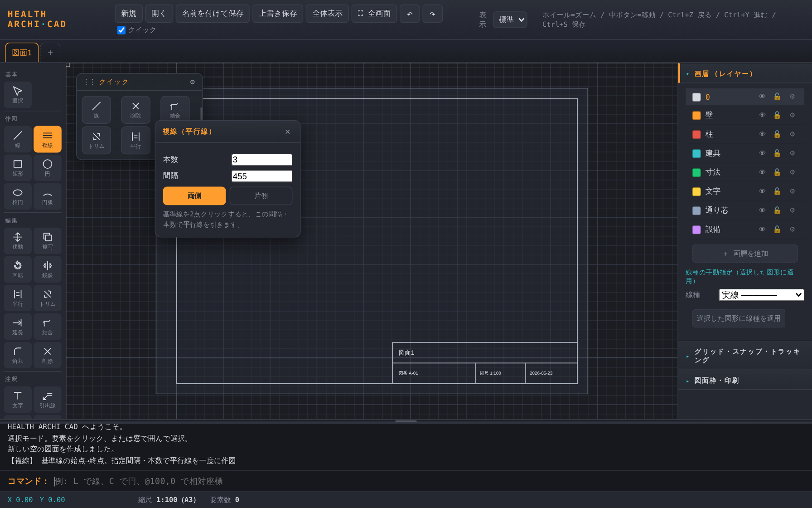Image resolution: width=812 pixels, height=508 pixels.
Task: Select the 矩形 rectangle tool
Action: (18, 168)
